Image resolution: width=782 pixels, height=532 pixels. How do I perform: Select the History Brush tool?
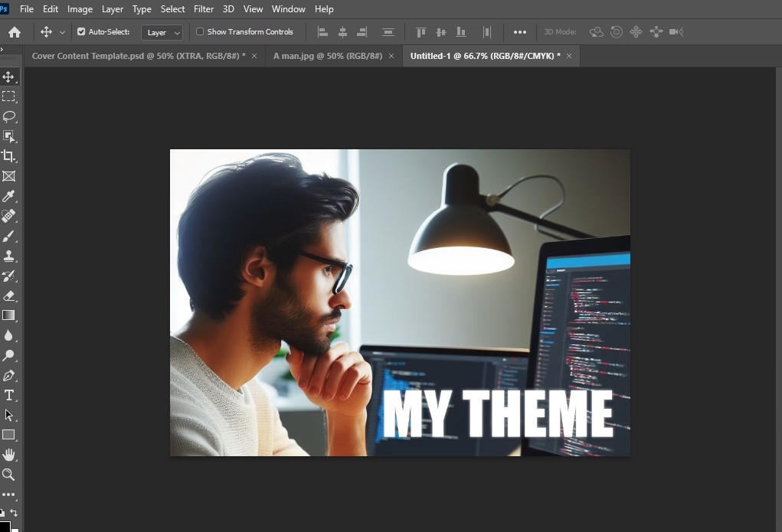[x=8, y=276]
